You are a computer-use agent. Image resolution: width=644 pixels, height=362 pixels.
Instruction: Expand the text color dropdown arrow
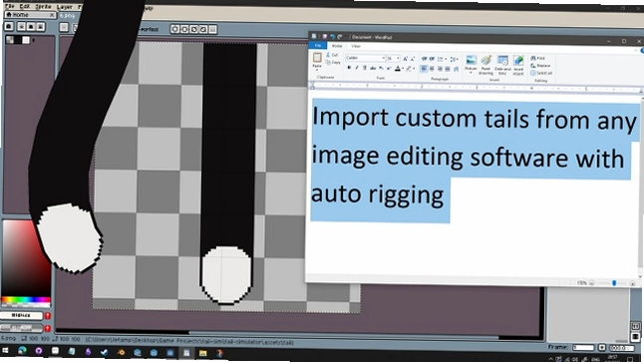pos(403,69)
